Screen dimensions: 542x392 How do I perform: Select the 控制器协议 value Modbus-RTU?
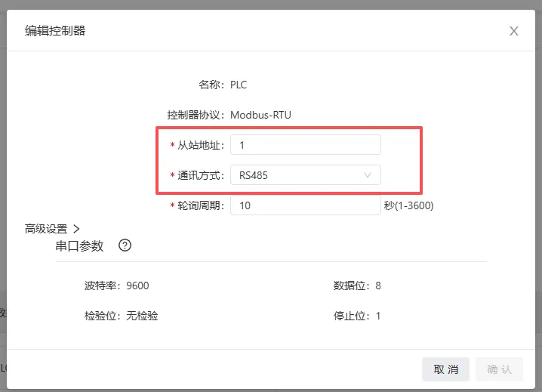[260, 115]
